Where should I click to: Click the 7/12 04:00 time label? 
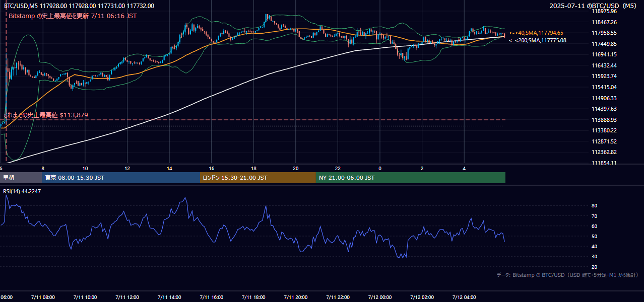point(464,297)
